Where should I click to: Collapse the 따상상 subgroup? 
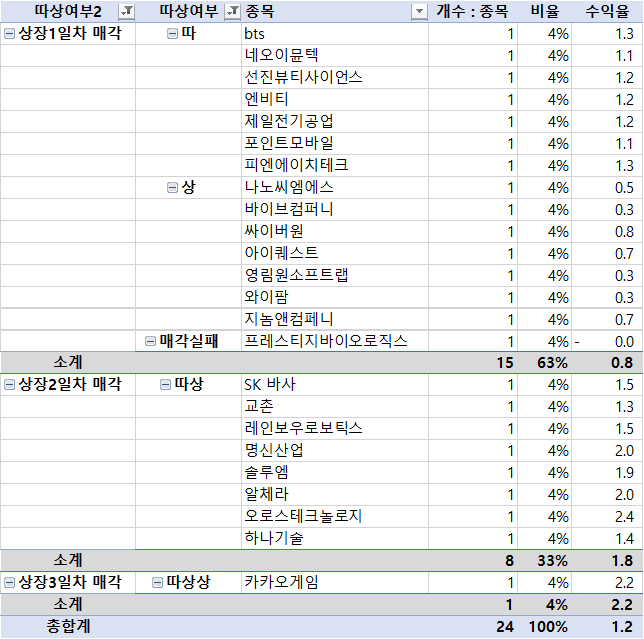(x=157, y=582)
